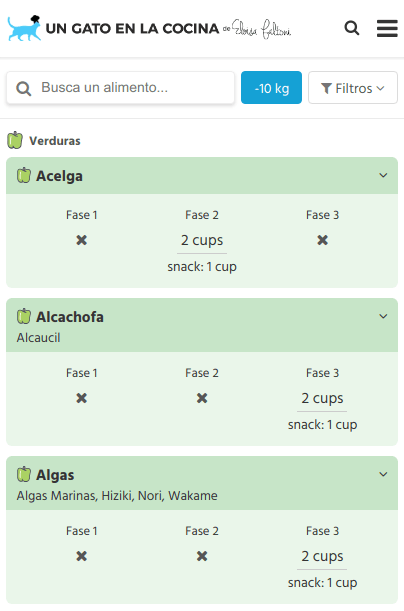Viewport: 404px width, 611px height.
Task: Select the Acelga header title
Action: coord(59,176)
